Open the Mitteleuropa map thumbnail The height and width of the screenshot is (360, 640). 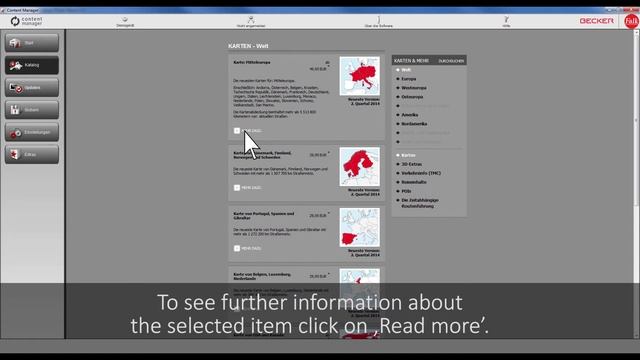pos(360,76)
